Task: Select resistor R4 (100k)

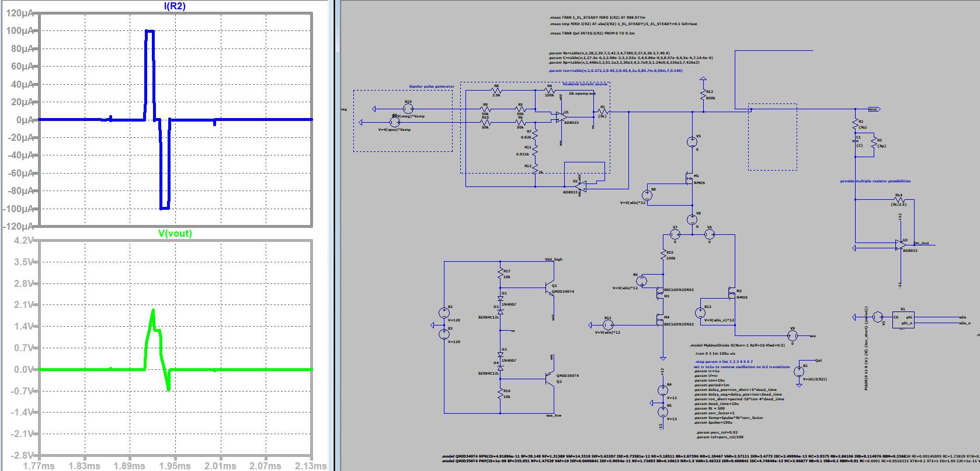Action: [x=549, y=91]
